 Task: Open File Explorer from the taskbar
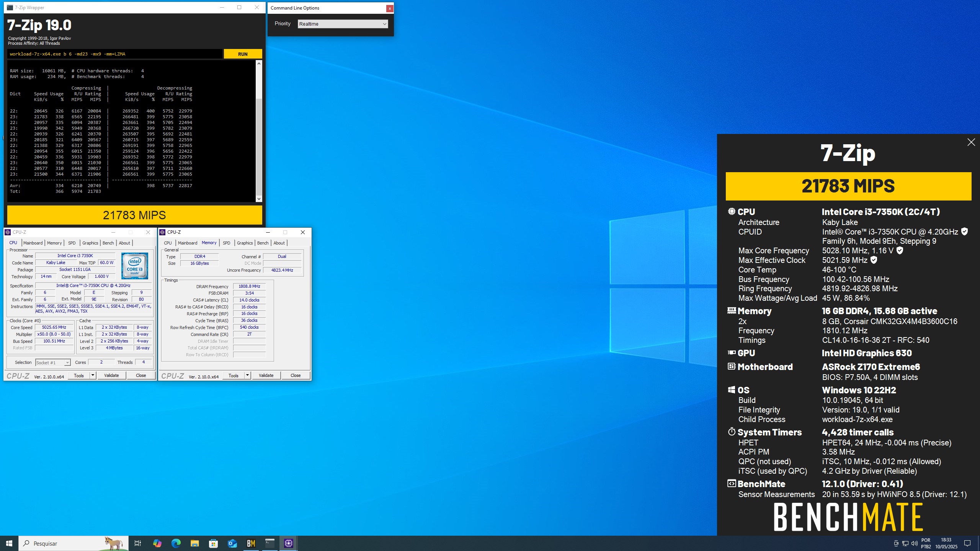[x=194, y=543]
